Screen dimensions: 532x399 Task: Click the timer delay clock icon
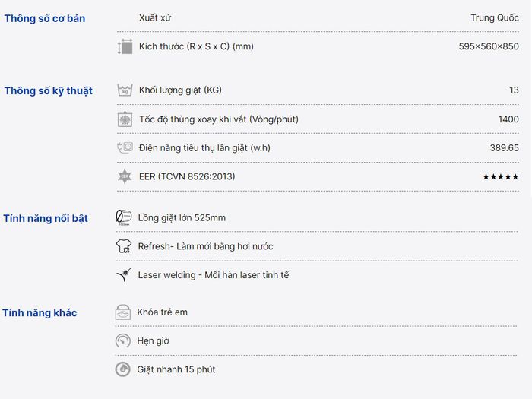pos(123,340)
